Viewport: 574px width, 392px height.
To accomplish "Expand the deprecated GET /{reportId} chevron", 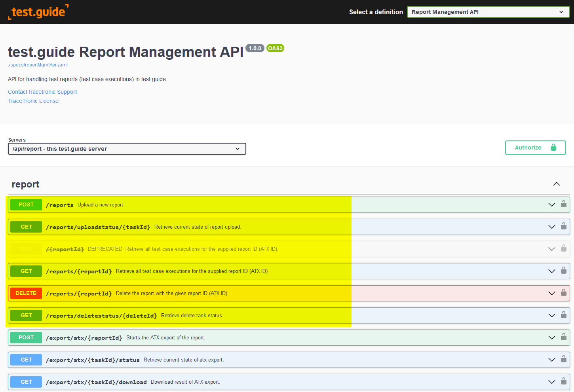I will [551, 249].
